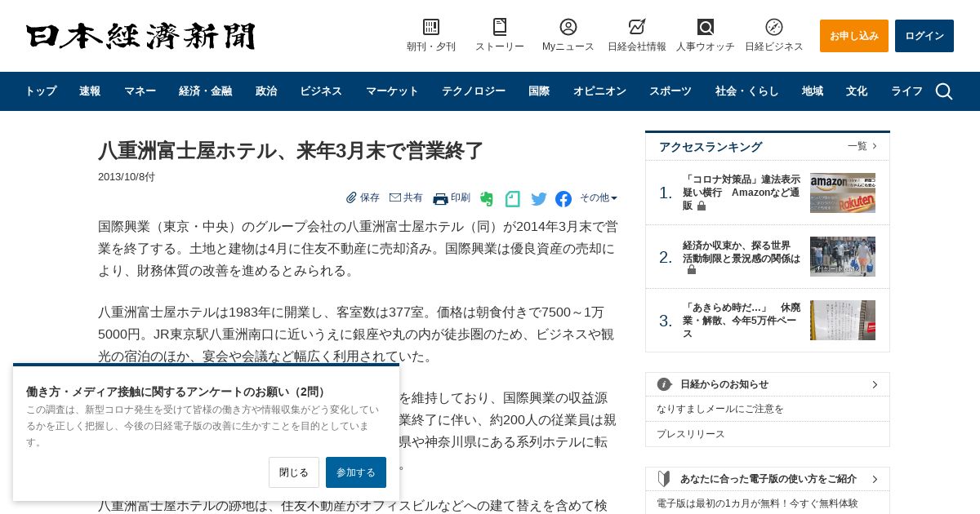
Task: Open the 速報 menu item
Action: [90, 91]
